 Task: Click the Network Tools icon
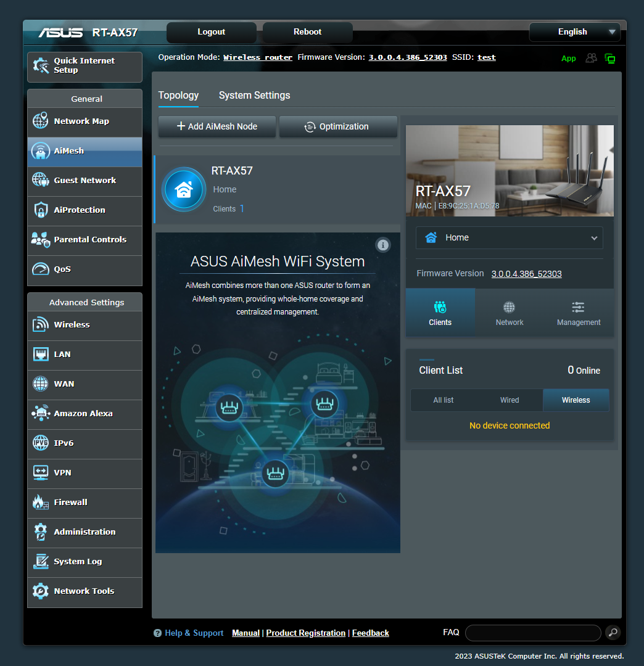tap(41, 591)
